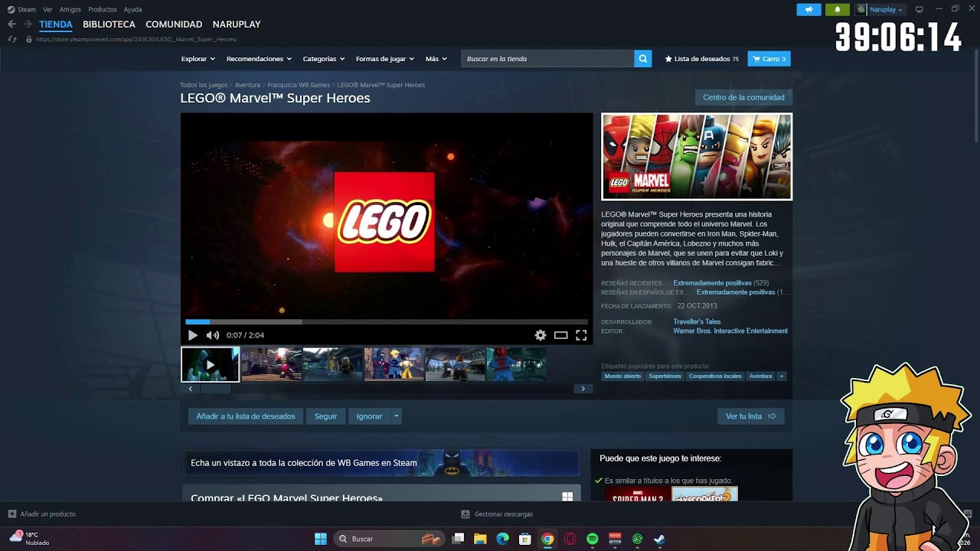Open the Amigos menu
The image size is (980, 551).
(70, 9)
